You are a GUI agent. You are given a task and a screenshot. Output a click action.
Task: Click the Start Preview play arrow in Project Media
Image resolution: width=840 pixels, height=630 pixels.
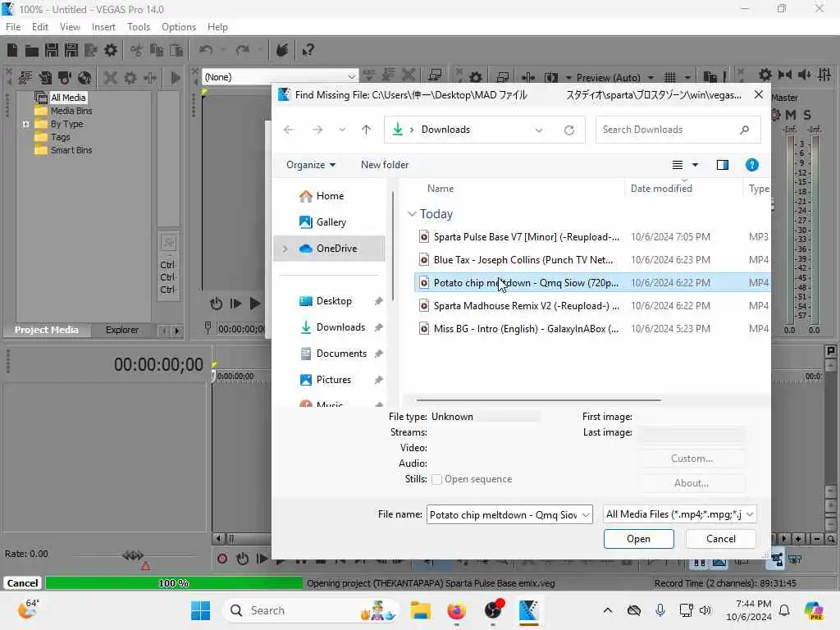coord(176,78)
